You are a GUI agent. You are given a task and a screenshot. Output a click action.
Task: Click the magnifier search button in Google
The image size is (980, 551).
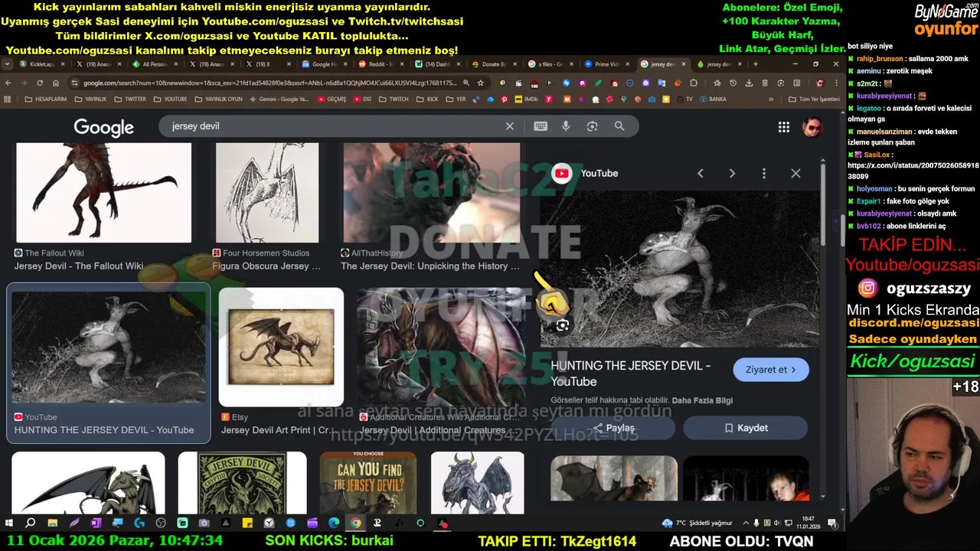pos(619,126)
